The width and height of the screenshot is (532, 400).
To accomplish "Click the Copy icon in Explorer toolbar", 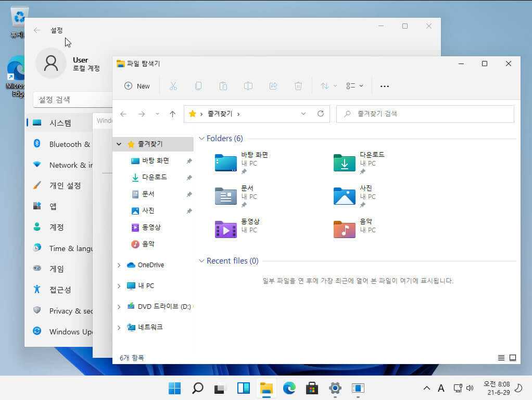I will [x=198, y=86].
